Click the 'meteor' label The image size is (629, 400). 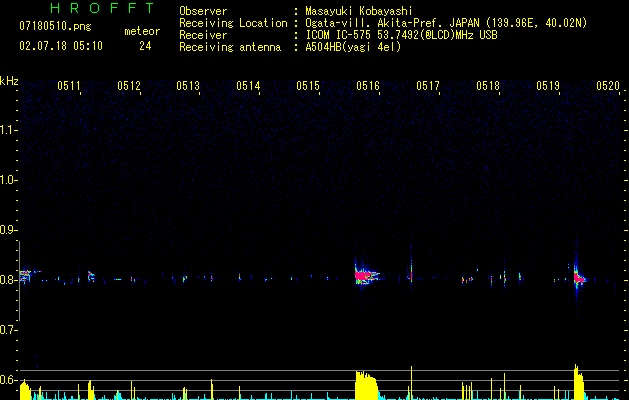tap(142, 31)
